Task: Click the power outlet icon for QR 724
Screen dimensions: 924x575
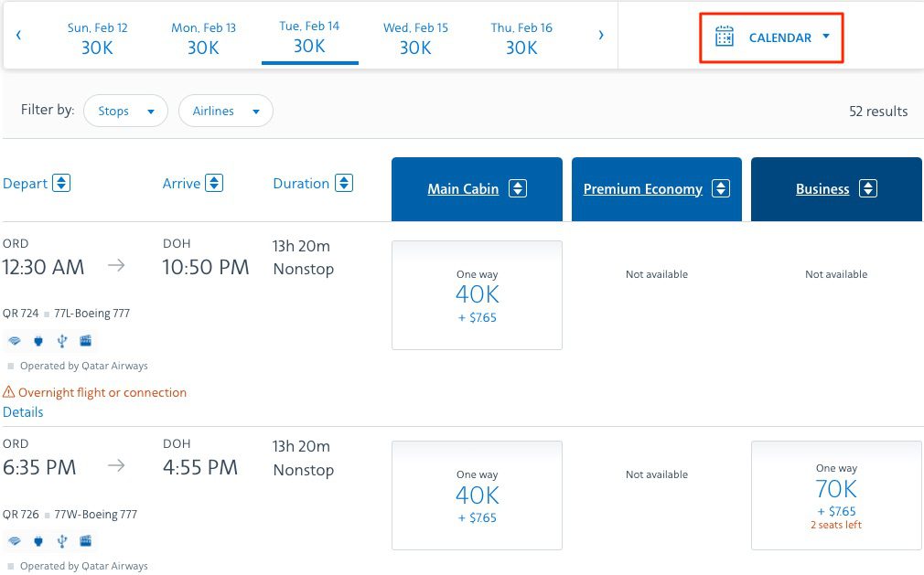Action: click(x=38, y=340)
